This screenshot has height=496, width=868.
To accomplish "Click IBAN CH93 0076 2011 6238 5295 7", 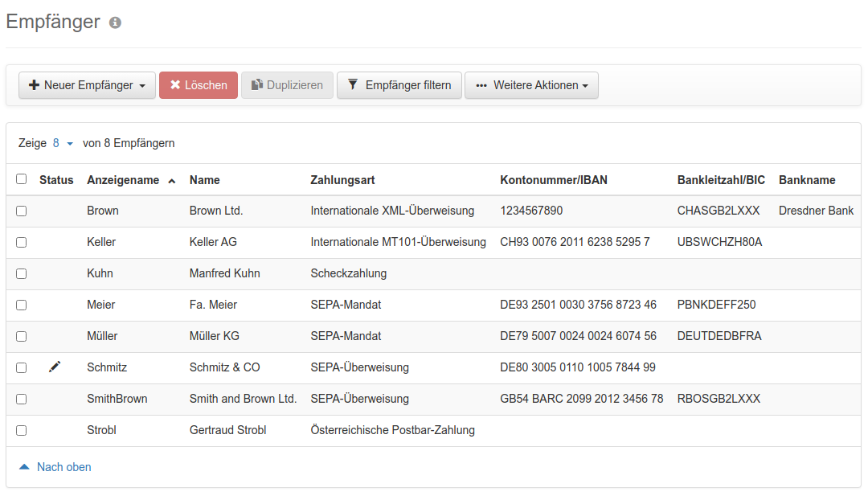I will (x=575, y=242).
